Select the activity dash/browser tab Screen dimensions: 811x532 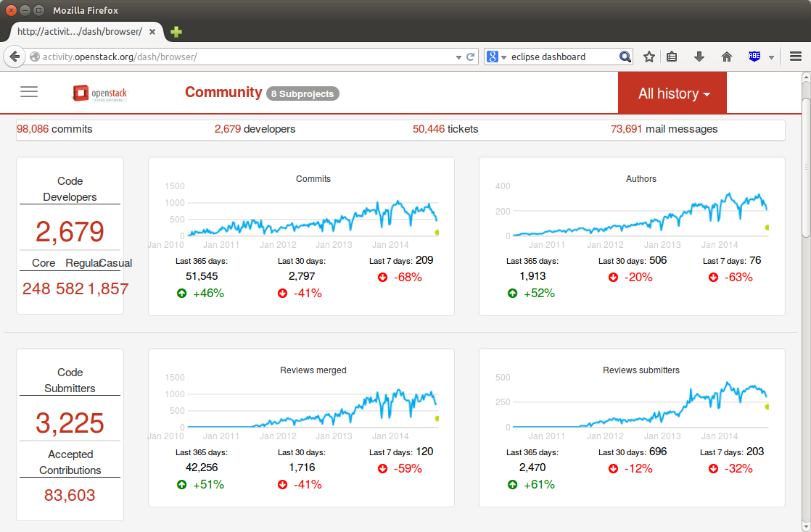(x=78, y=32)
